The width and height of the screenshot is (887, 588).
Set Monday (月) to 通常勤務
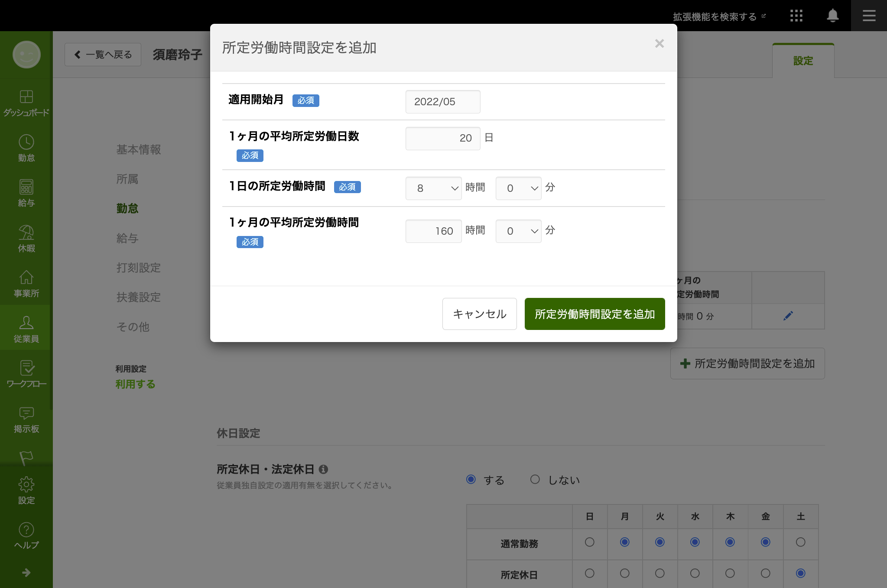pos(624,542)
